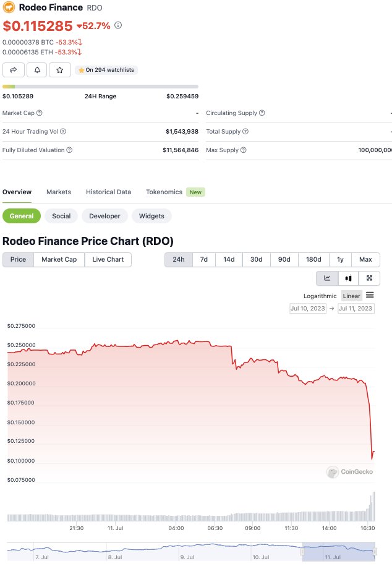Switch chart to candlestick view
Viewport: 392px width, 574px height.
click(347, 278)
